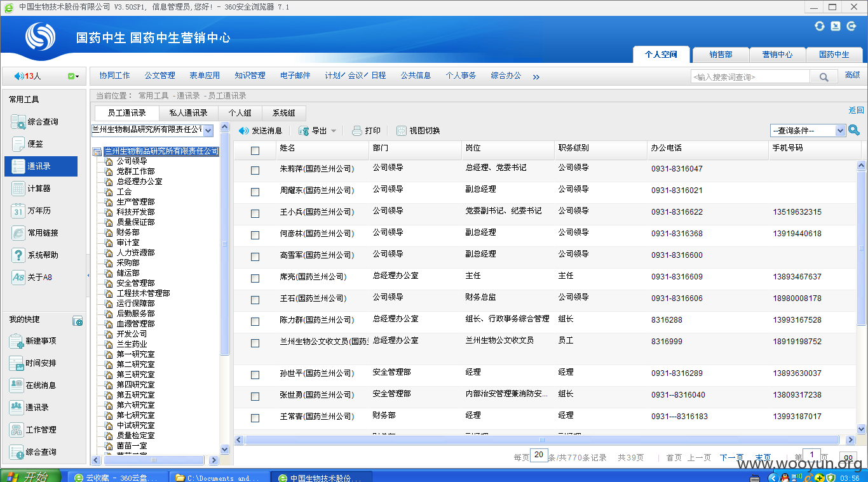The width and height of the screenshot is (868, 482).
Task: Click 高级 advanced search link
Action: coord(852,76)
